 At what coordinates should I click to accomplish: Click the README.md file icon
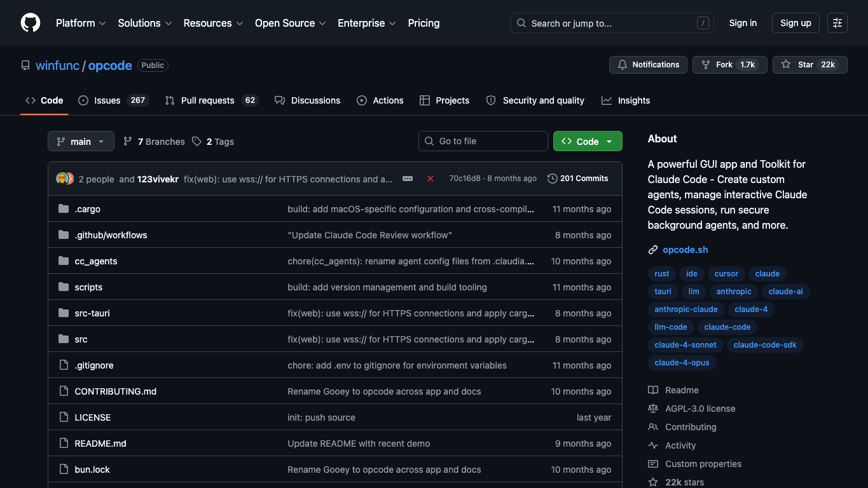tap(64, 444)
